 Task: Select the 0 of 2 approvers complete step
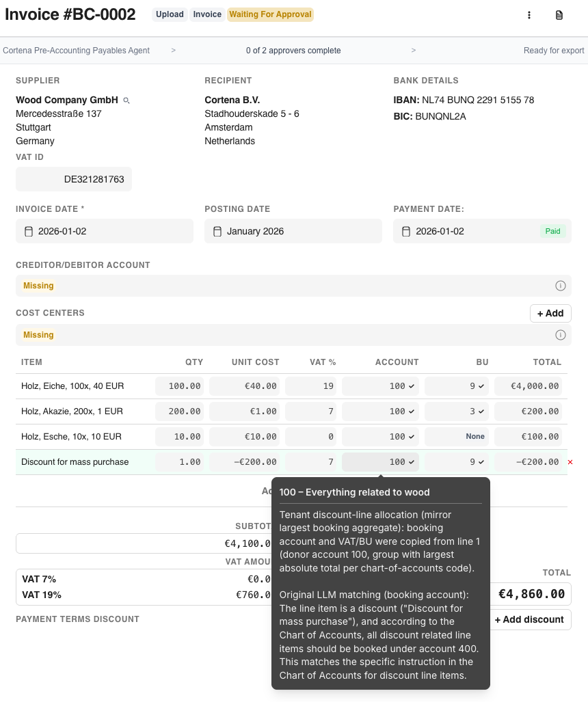[293, 51]
